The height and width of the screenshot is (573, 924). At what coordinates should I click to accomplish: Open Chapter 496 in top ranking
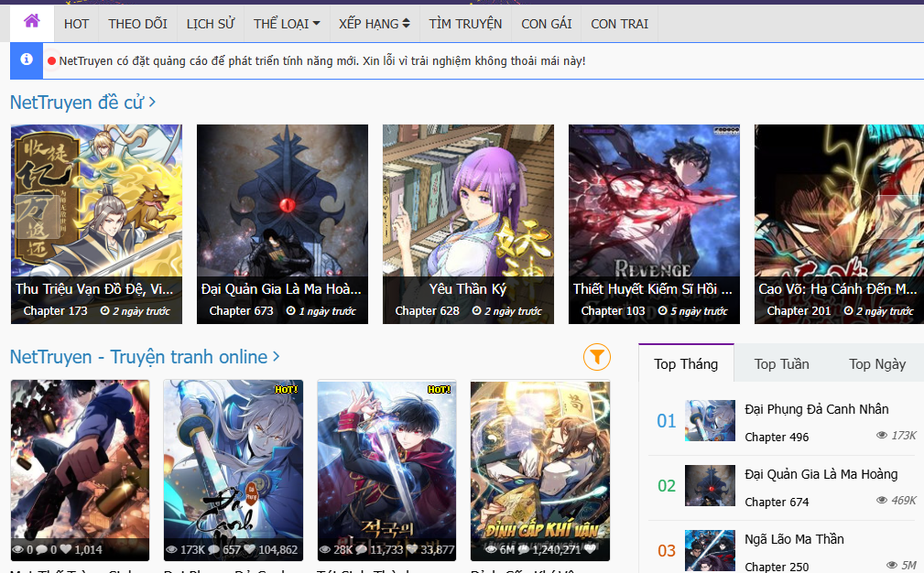pos(776,437)
